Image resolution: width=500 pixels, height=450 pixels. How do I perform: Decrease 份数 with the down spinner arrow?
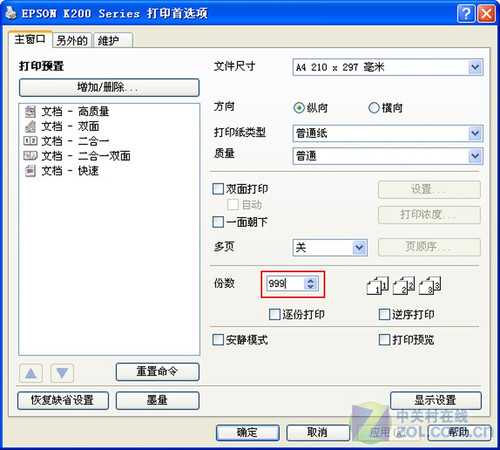click(311, 287)
